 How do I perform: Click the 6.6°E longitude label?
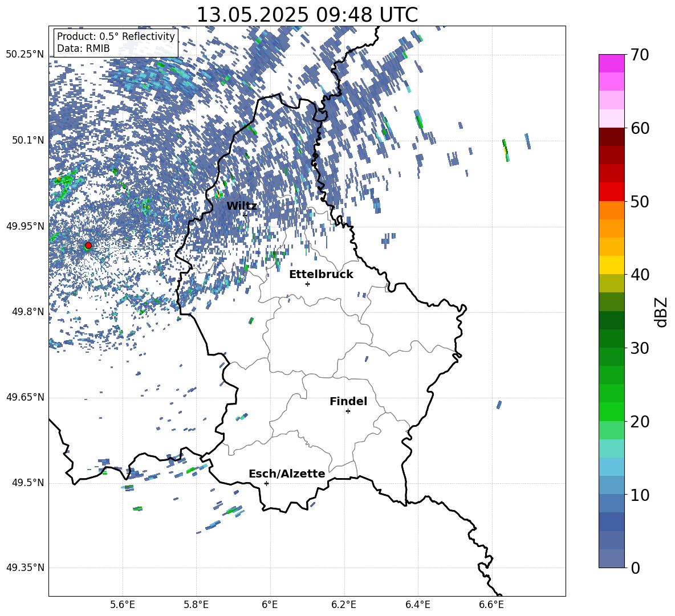click(491, 605)
